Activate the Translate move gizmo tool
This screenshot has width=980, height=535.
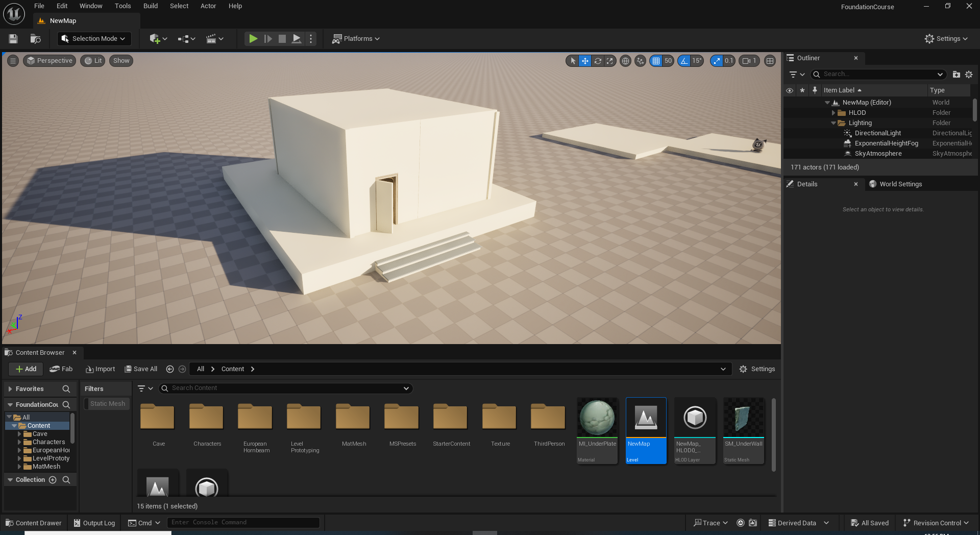click(585, 61)
